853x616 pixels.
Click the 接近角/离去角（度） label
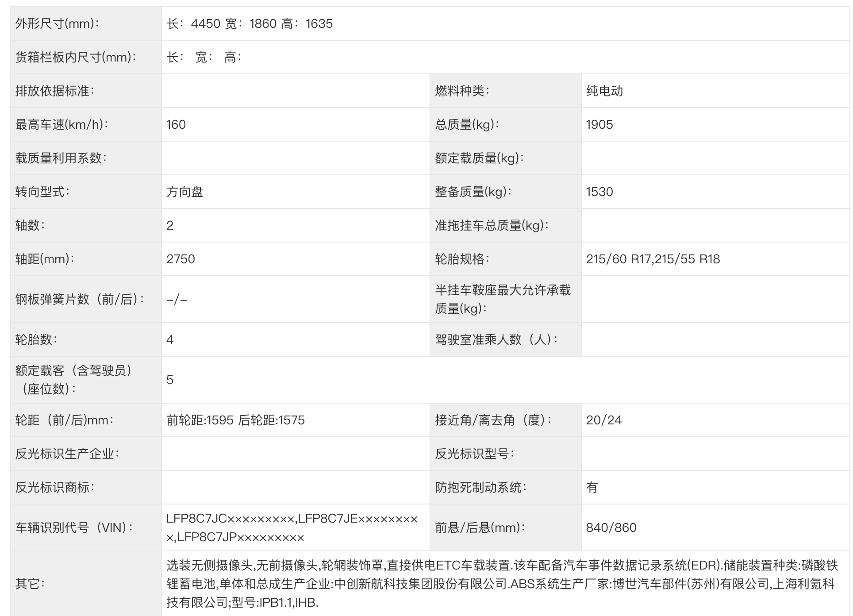pos(493,420)
